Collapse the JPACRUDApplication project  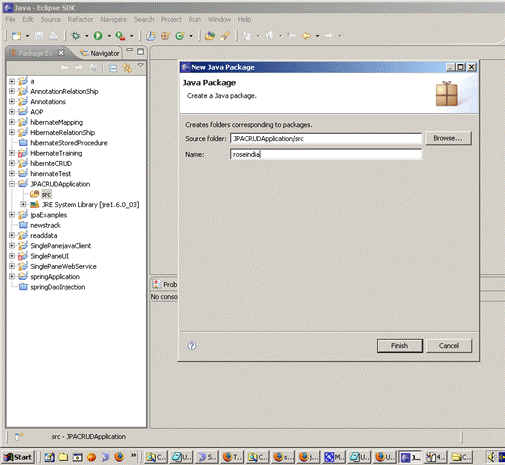coord(12,184)
